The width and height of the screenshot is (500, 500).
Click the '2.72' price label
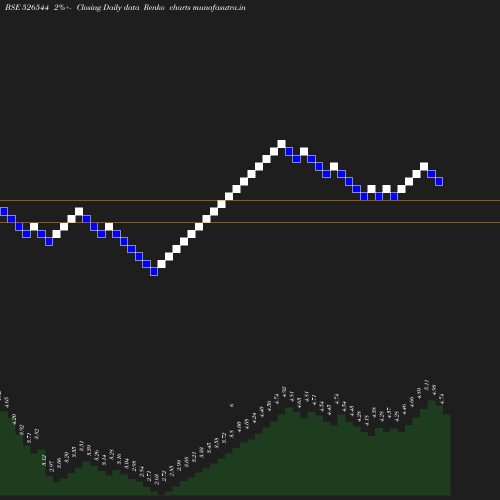pyautogui.click(x=164, y=476)
